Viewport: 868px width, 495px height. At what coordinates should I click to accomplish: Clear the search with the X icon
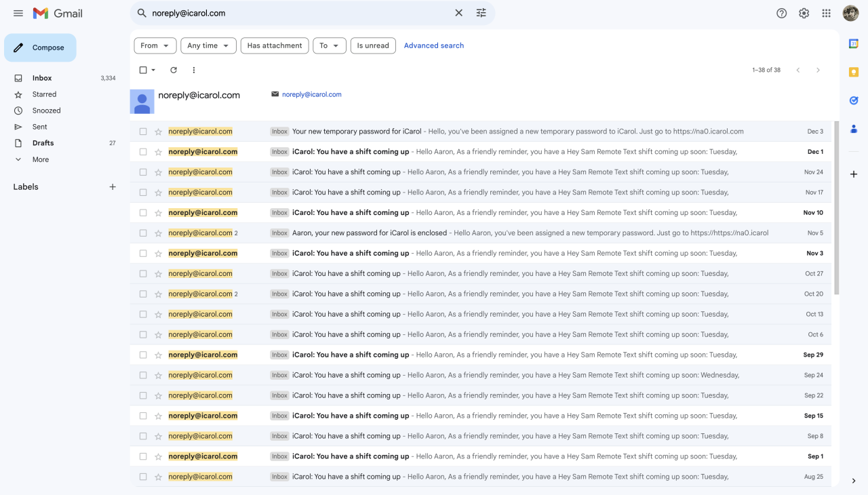coord(458,13)
